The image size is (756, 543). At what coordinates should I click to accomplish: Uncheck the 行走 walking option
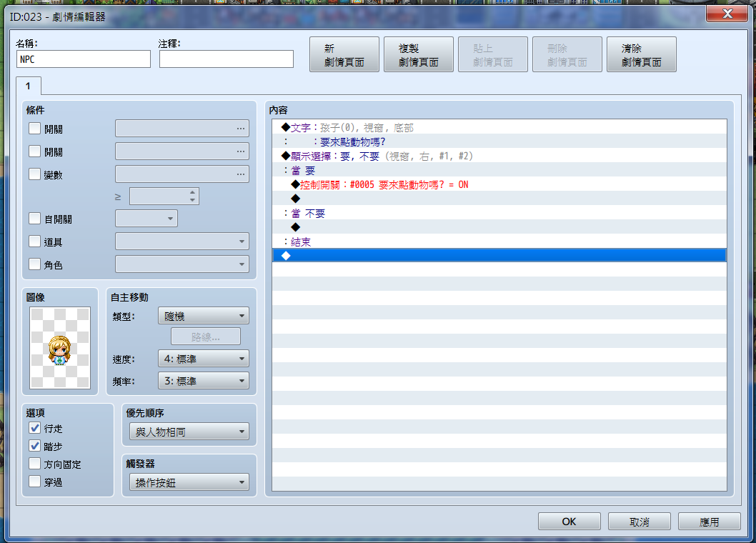click(35, 428)
